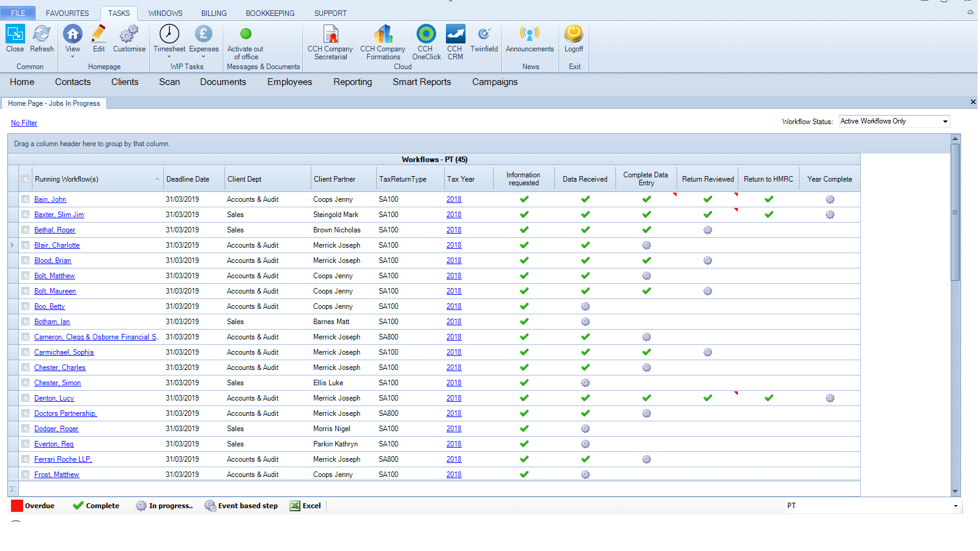Click the Refresh icon

[x=42, y=34]
